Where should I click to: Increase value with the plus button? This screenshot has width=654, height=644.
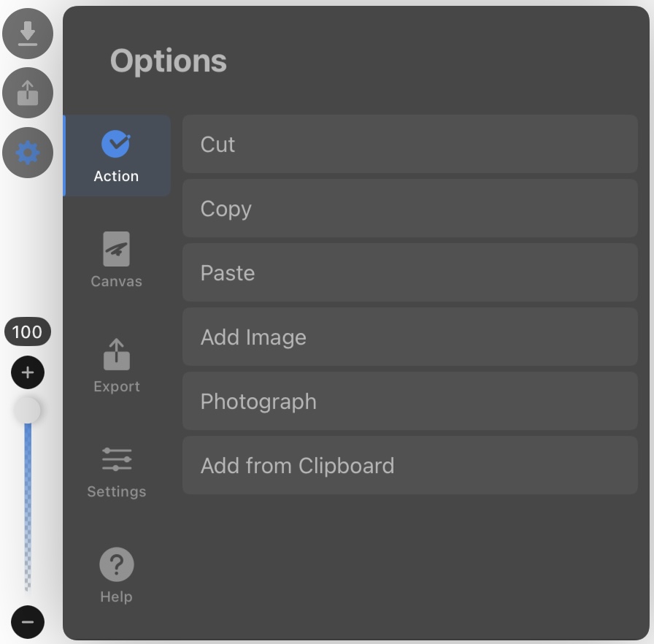tap(28, 372)
